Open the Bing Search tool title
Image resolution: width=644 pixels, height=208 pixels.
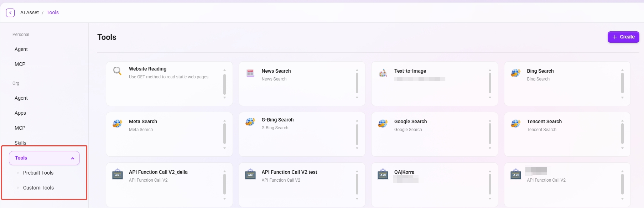click(x=540, y=71)
